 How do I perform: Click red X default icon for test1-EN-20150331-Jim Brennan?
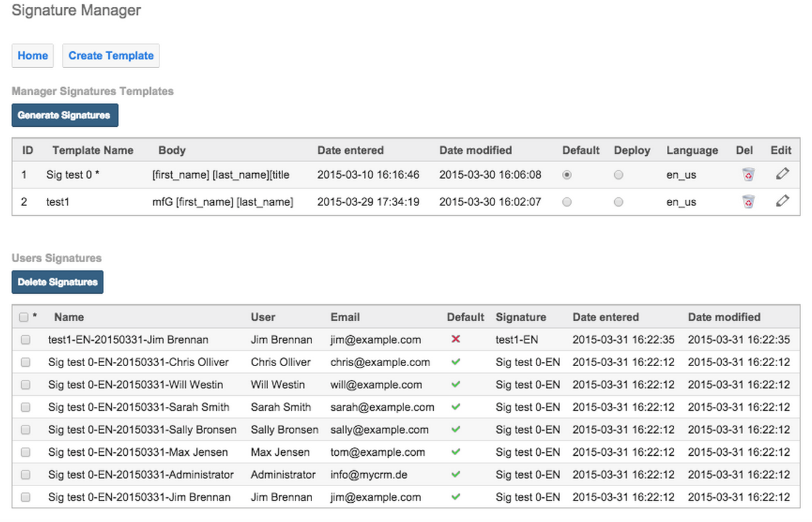(x=456, y=339)
